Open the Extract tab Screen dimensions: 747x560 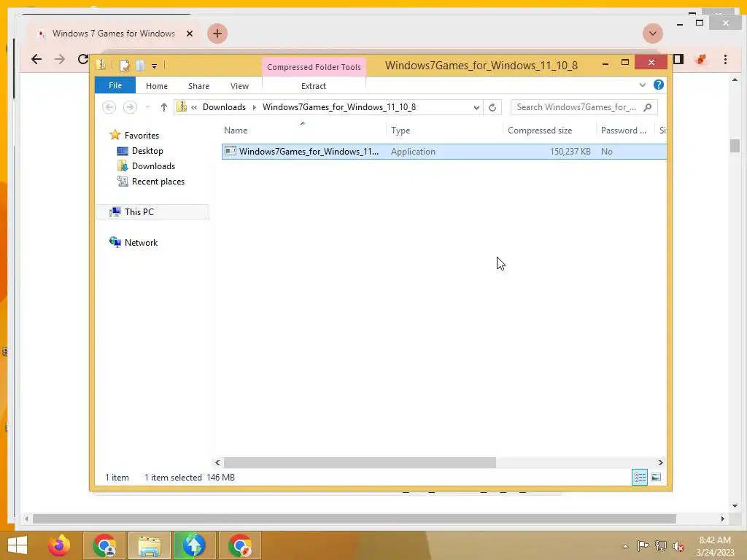(314, 86)
